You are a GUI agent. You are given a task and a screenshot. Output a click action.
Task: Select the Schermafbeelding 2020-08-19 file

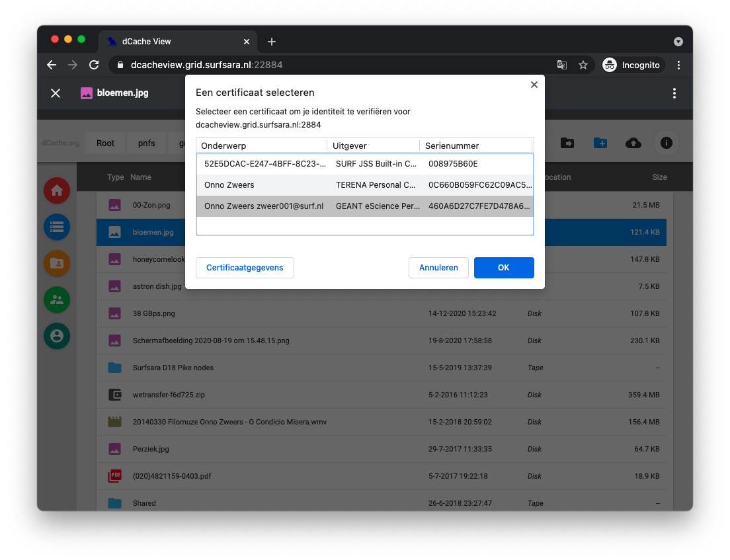click(x=382, y=340)
